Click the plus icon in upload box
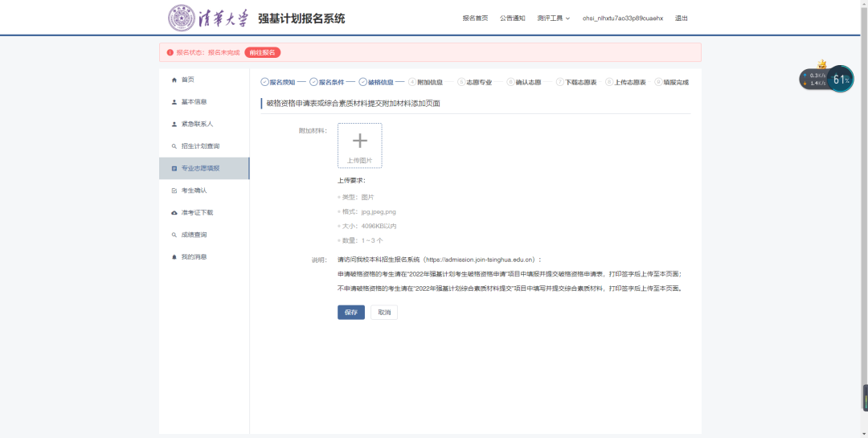Image resolution: width=868 pixels, height=438 pixels. click(360, 141)
